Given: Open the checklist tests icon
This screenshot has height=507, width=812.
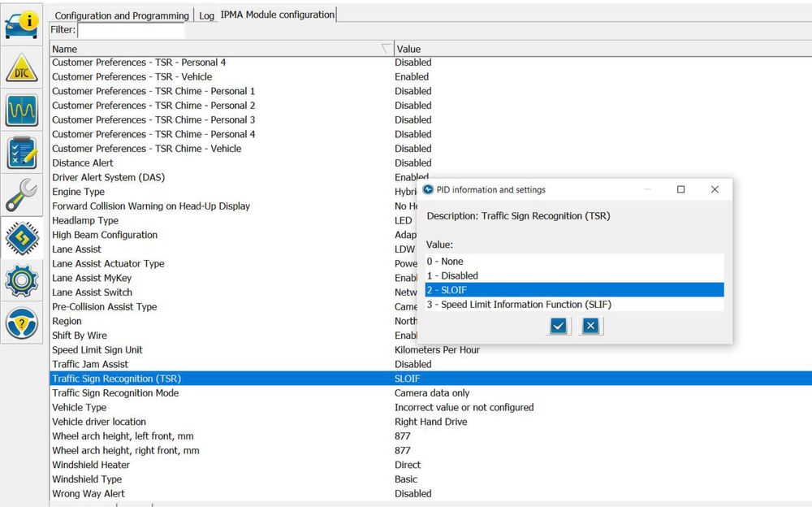Looking at the screenshot, I should tap(22, 153).
